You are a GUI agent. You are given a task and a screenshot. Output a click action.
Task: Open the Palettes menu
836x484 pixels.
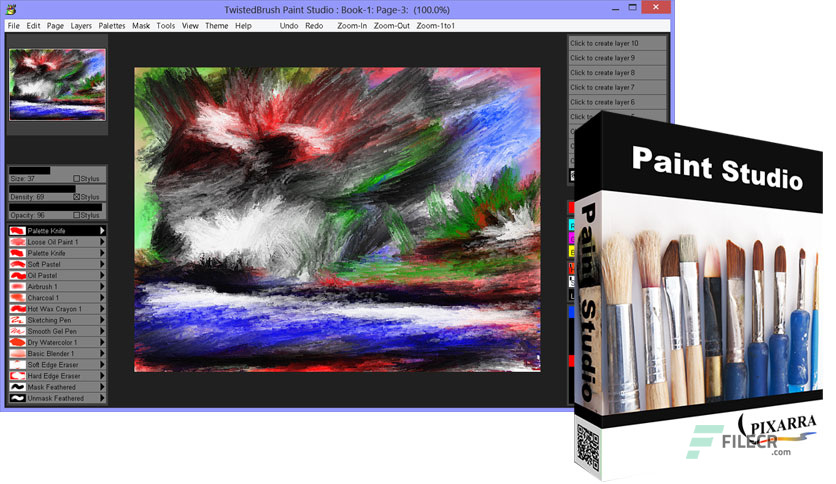[111, 26]
